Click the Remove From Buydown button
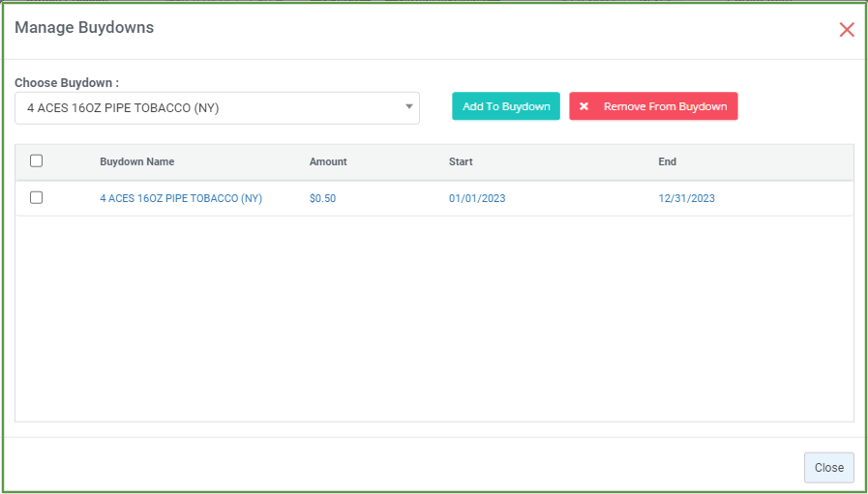Screen dimensions: 868x494 click(653, 106)
